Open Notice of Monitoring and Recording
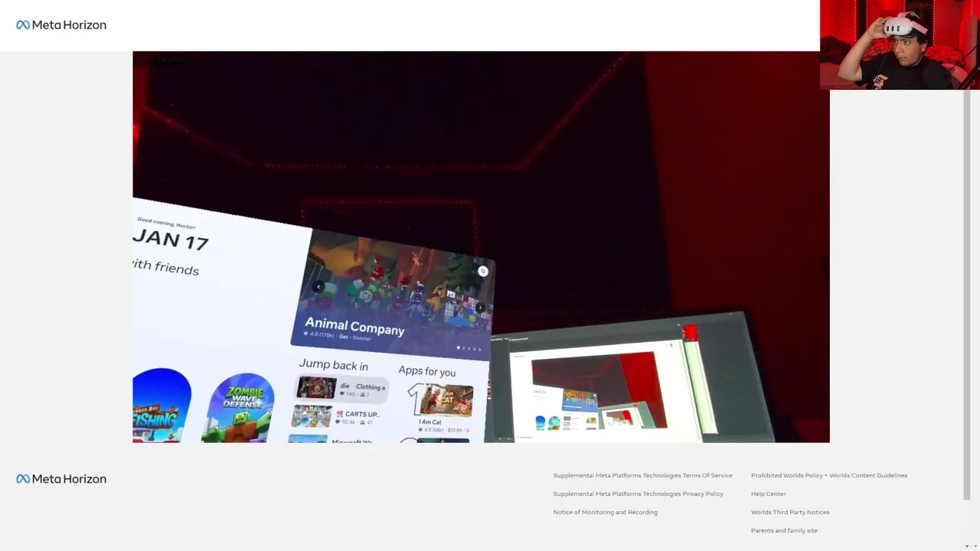 [605, 512]
